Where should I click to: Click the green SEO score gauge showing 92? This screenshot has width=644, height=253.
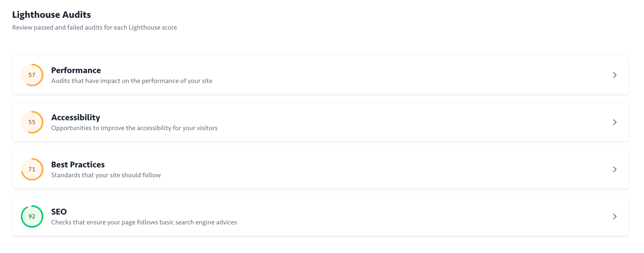click(32, 216)
